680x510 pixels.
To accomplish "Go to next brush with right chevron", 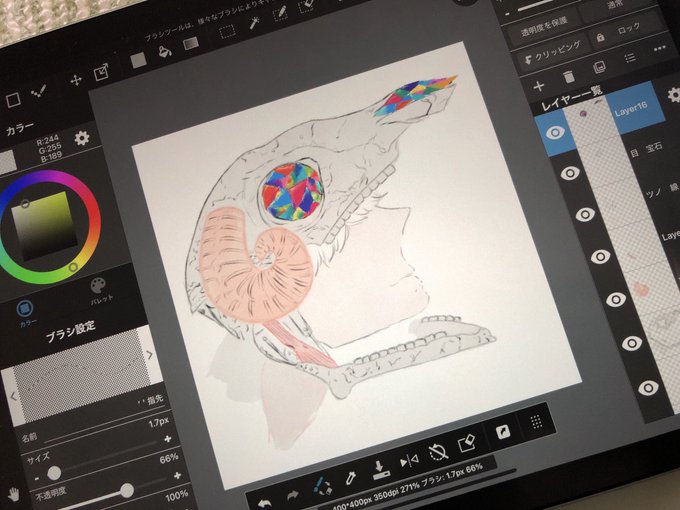I will tap(150, 355).
